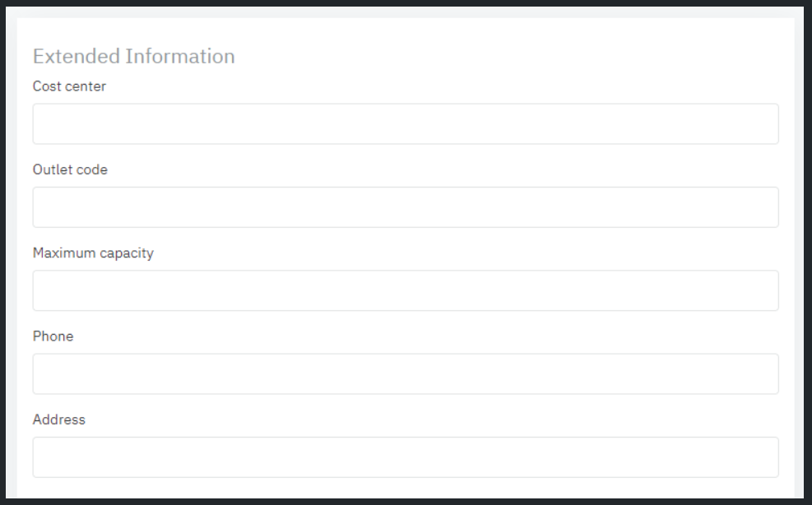Click the "Extended Information" section heading

point(133,56)
